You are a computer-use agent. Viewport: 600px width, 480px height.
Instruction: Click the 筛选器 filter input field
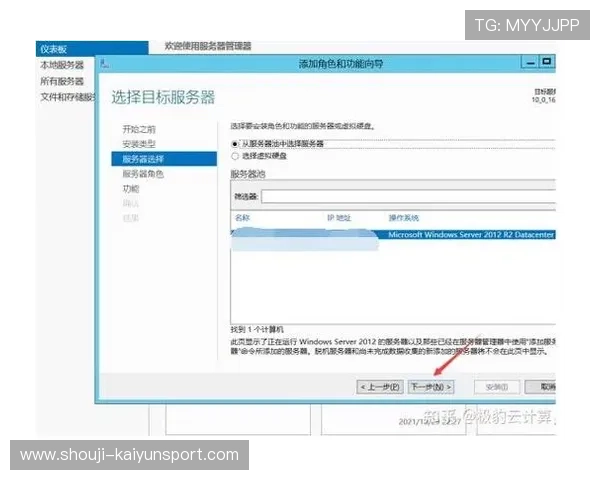click(x=408, y=196)
